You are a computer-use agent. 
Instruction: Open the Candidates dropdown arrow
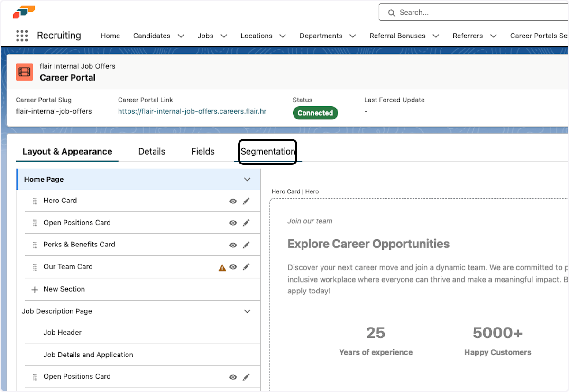pyautogui.click(x=181, y=36)
